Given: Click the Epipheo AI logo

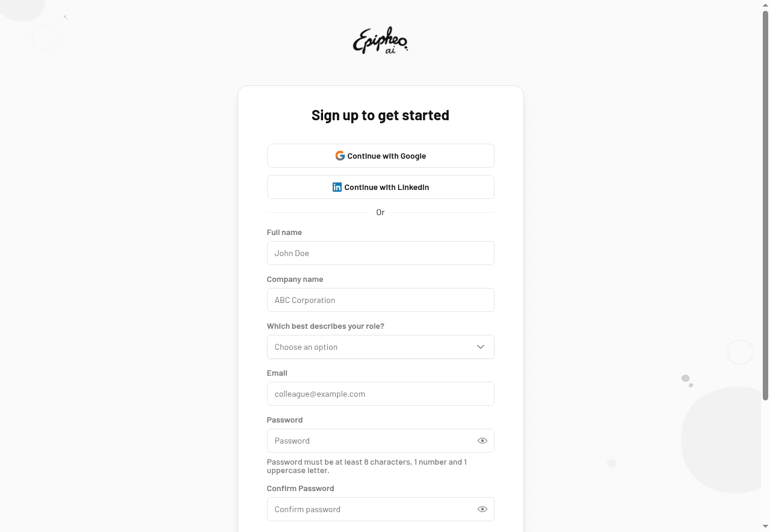Looking at the screenshot, I should 380,41.
